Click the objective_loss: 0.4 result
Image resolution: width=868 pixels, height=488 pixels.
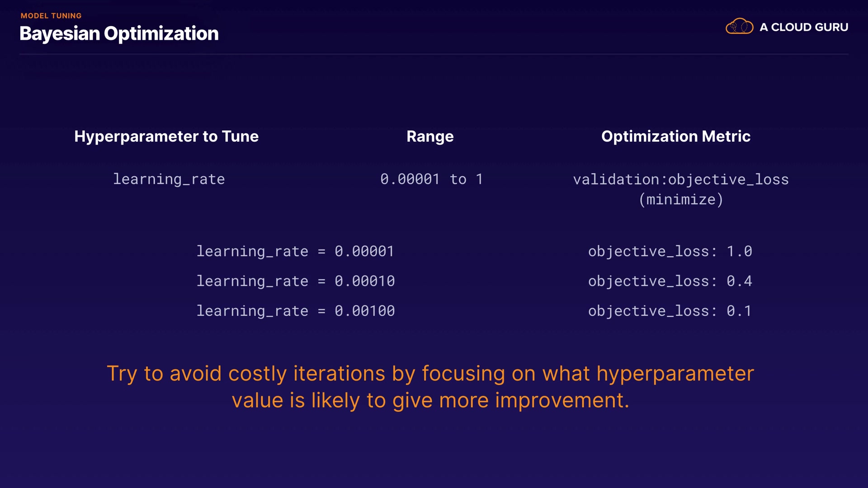click(670, 281)
